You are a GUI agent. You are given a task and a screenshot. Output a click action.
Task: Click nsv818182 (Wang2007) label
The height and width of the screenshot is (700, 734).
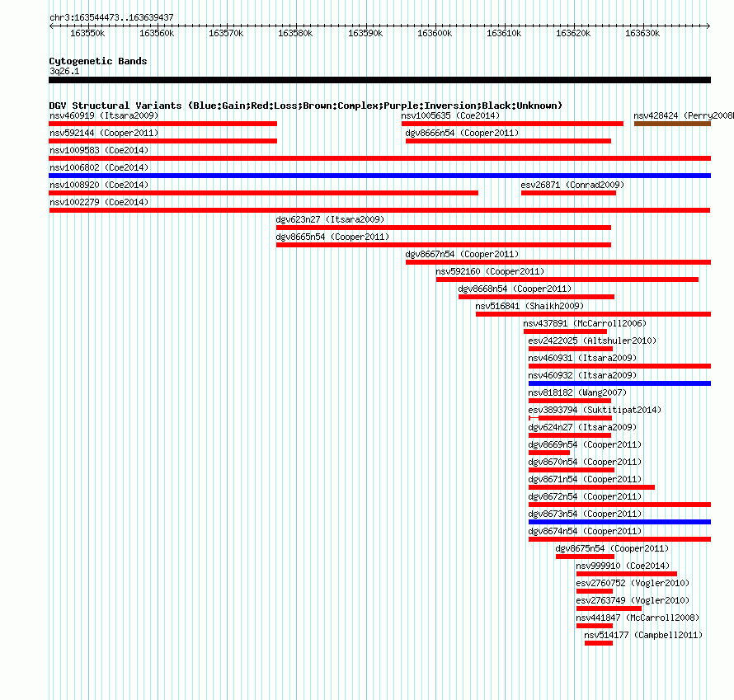pyautogui.click(x=577, y=392)
